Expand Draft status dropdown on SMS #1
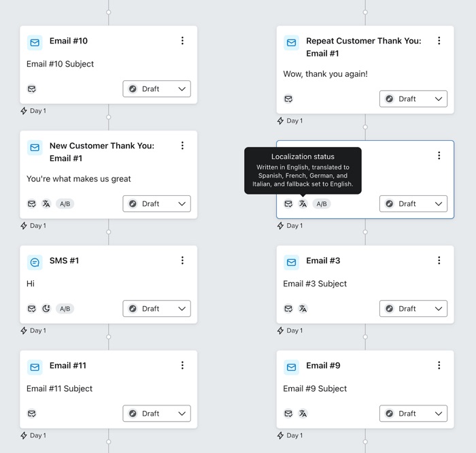 coord(156,309)
